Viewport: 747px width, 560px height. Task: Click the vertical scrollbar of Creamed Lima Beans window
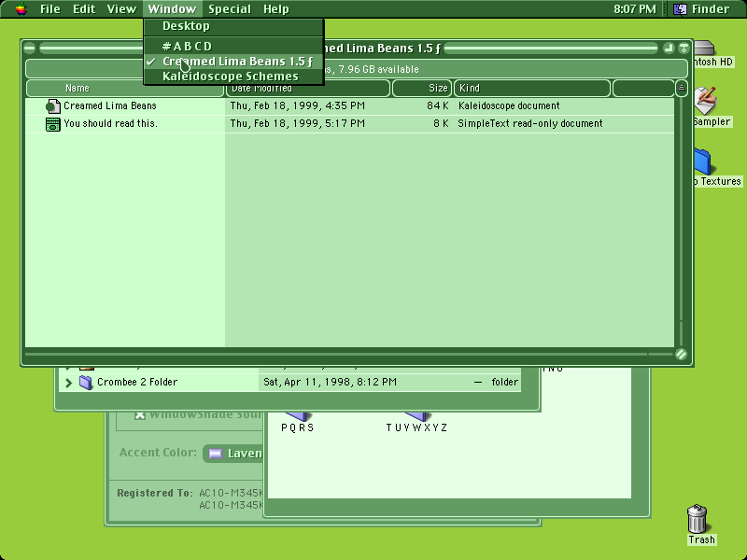click(x=682, y=222)
